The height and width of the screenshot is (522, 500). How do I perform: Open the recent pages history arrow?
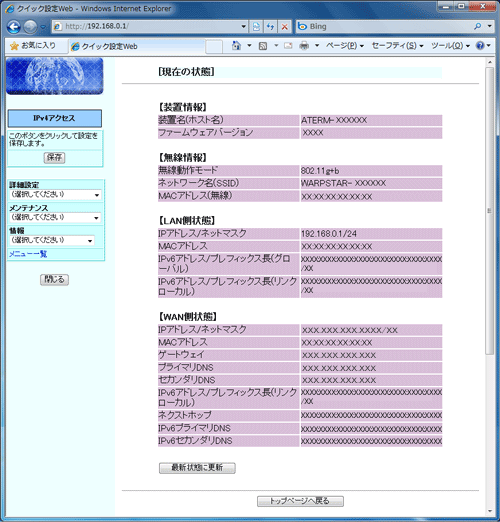pos(43,27)
